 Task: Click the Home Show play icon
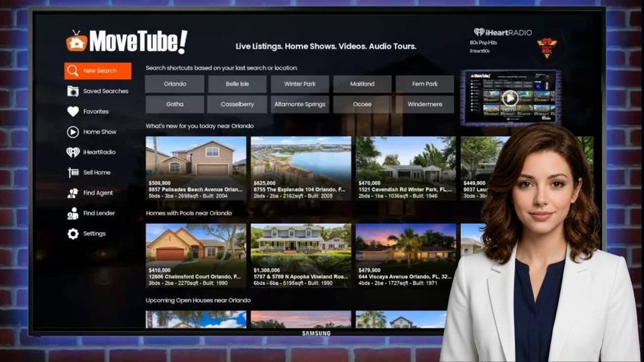pos(72,132)
